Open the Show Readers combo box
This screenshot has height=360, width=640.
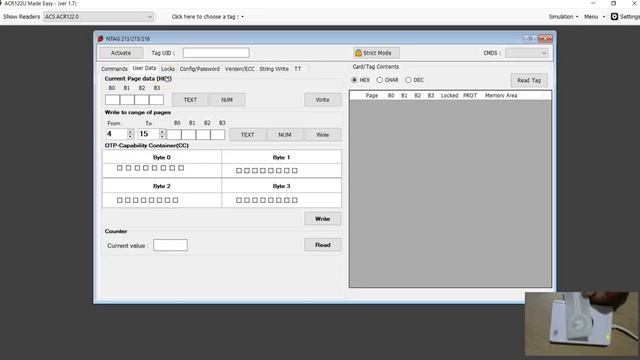(98, 17)
